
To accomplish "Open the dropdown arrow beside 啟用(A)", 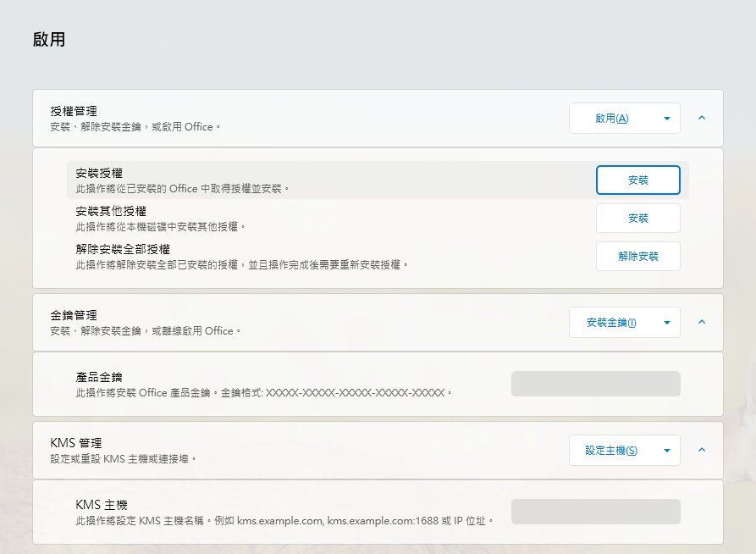I will click(667, 119).
